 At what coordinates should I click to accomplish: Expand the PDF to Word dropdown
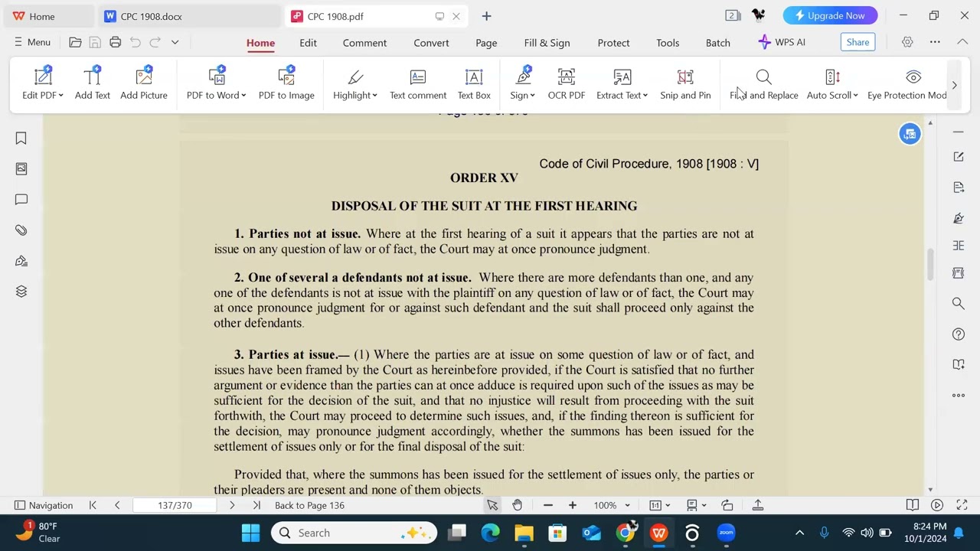click(x=243, y=96)
